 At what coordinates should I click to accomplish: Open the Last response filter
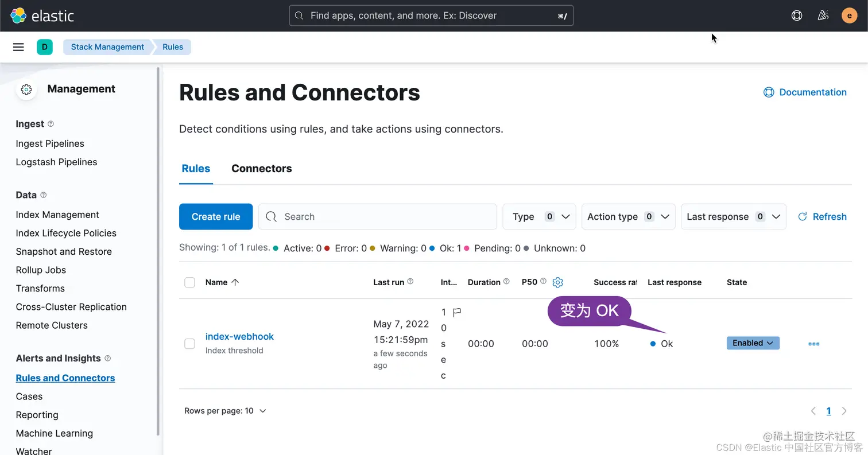[x=733, y=216]
